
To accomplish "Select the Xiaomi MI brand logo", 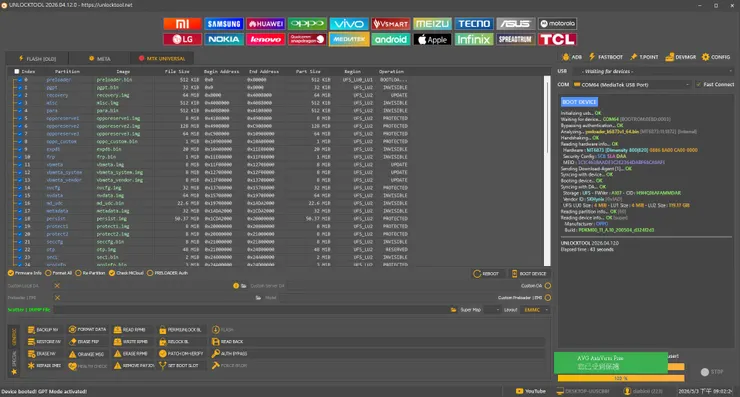I will click(x=183, y=24).
